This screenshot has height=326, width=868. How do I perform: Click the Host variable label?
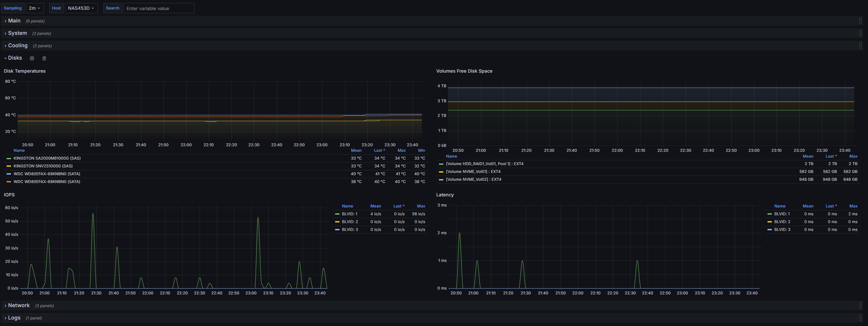[56, 8]
